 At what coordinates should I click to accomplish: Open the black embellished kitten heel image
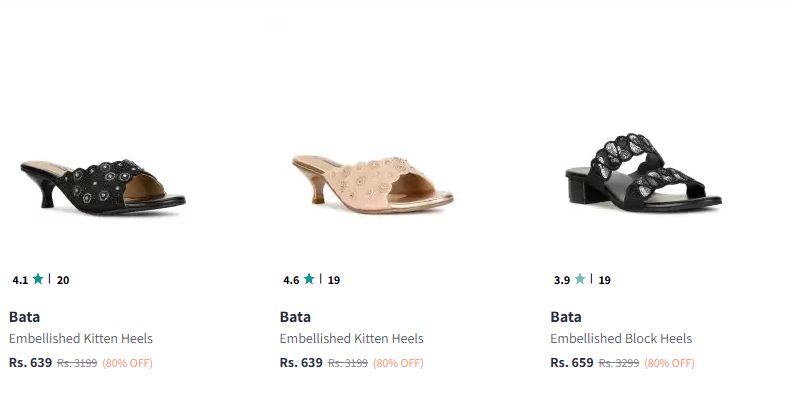click(x=103, y=186)
